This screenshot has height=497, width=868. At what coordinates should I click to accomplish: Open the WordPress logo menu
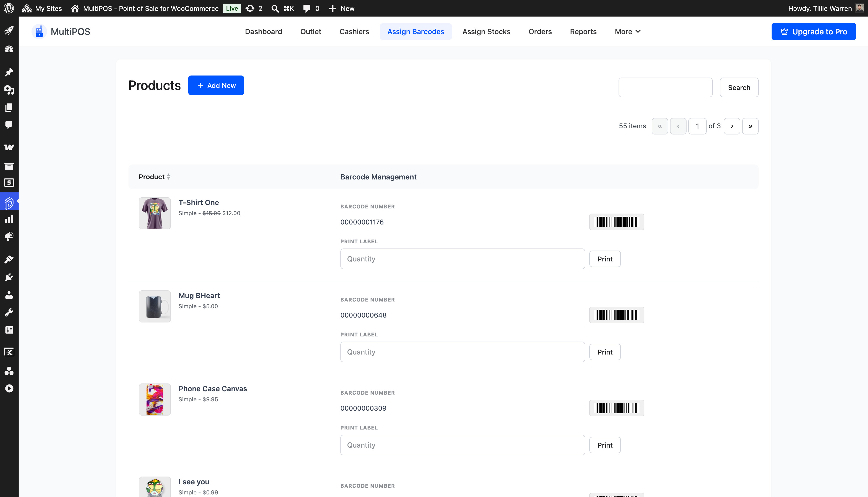(x=9, y=8)
